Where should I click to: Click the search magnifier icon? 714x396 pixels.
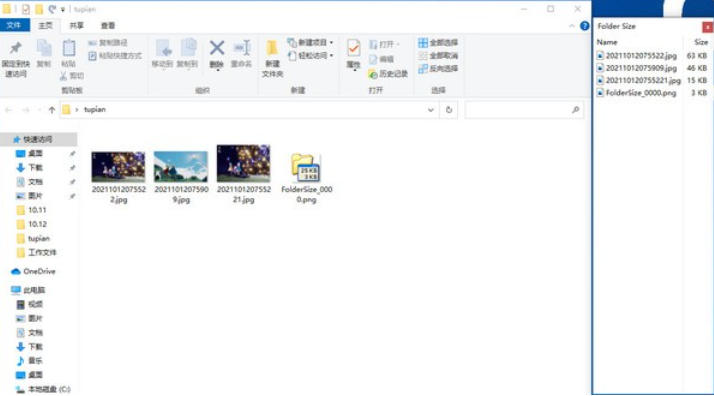coord(576,110)
